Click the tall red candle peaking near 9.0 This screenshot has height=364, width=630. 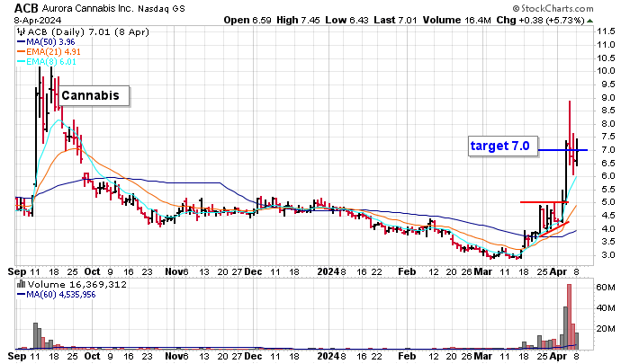[x=570, y=132]
